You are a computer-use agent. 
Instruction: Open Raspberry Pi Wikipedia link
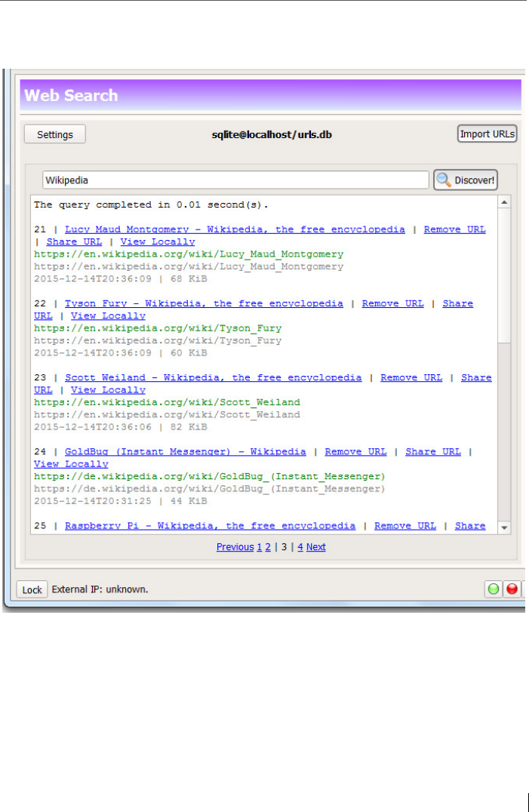[x=210, y=526]
